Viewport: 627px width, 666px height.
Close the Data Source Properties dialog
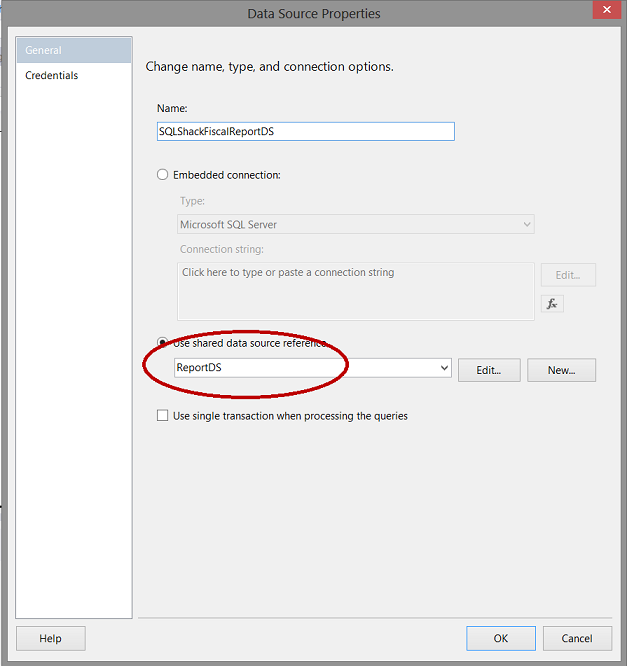point(604,11)
